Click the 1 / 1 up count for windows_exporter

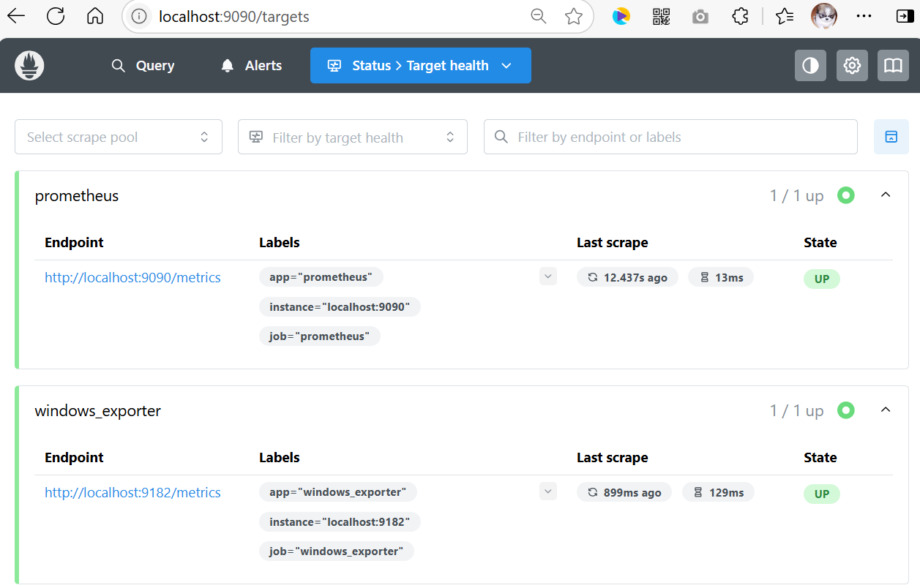coord(797,411)
